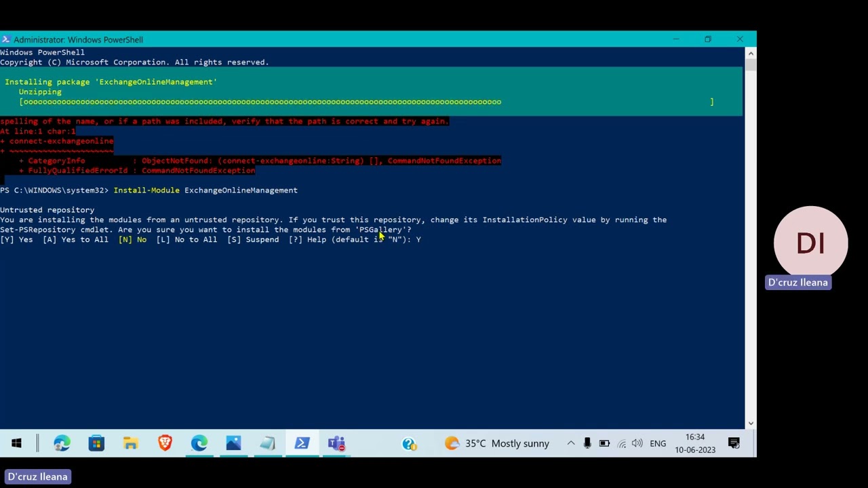Click the scrollbar down arrow in PowerShell
Screen dimensions: 868x488
pos(750,423)
